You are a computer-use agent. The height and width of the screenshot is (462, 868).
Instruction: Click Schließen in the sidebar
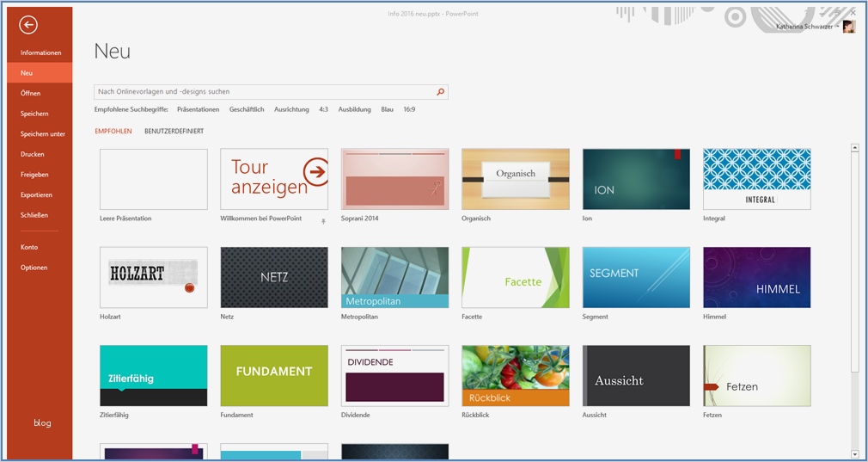[x=40, y=215]
